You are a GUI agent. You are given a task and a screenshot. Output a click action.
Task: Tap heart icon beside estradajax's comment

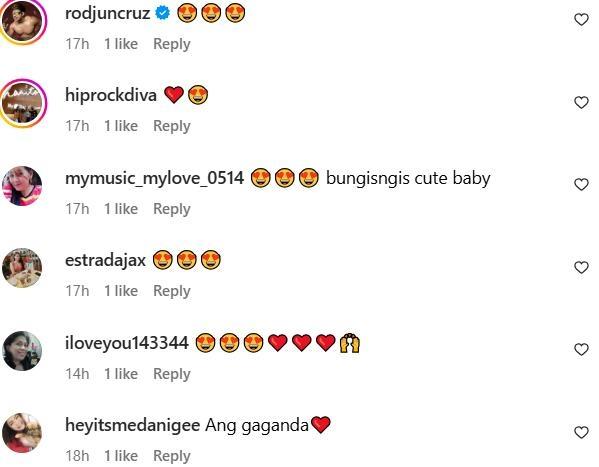point(581,268)
